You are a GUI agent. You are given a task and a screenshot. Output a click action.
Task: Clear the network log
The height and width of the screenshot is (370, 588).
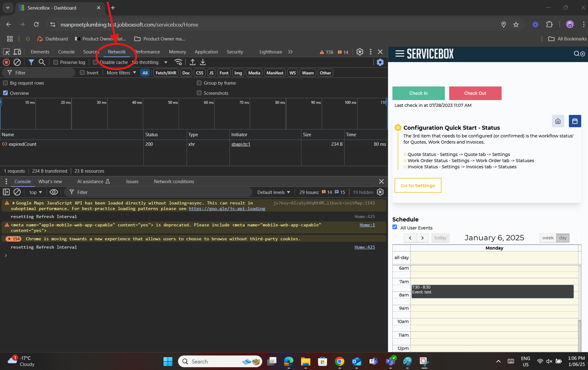[x=17, y=62]
